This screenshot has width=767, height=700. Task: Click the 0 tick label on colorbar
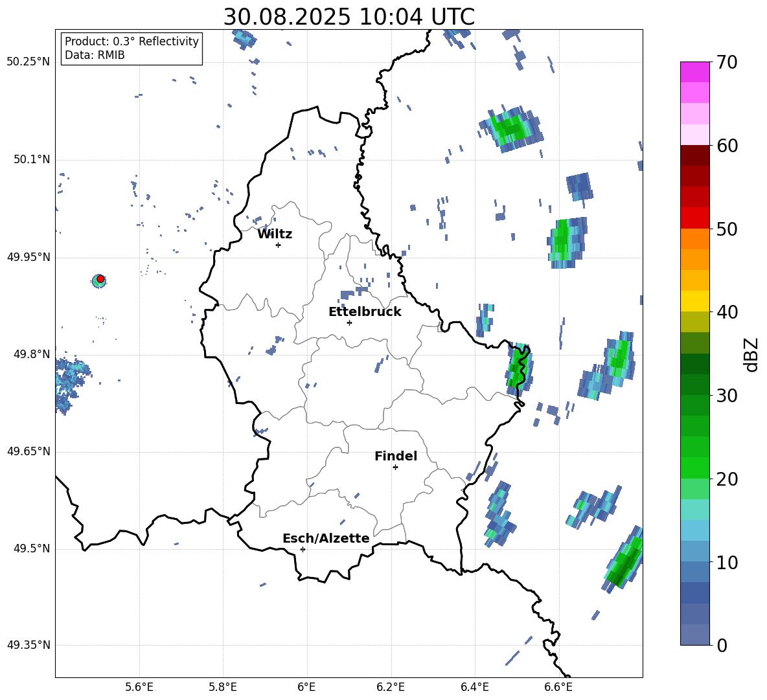(x=722, y=645)
